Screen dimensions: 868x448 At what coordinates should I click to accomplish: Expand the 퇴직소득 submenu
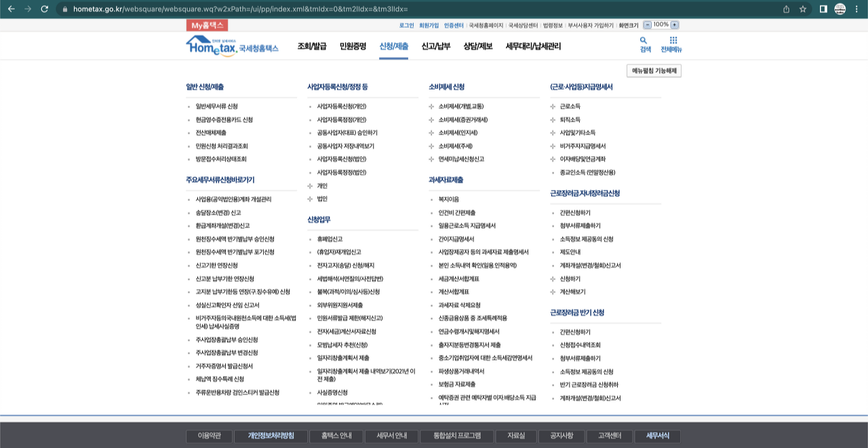point(567,119)
